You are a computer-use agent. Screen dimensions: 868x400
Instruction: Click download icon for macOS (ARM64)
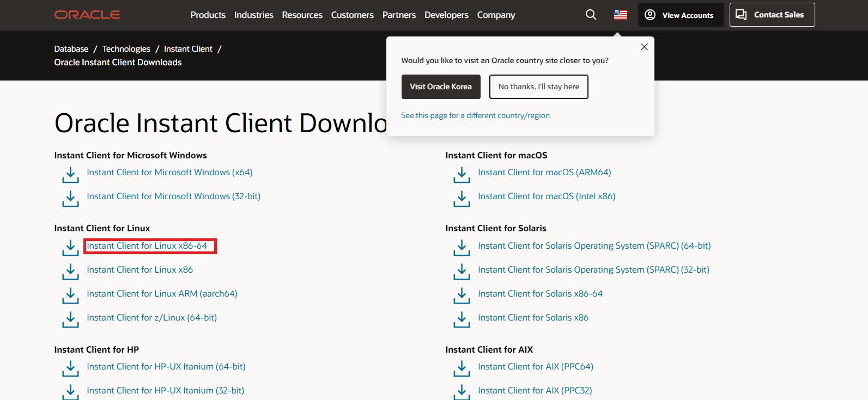(x=462, y=175)
